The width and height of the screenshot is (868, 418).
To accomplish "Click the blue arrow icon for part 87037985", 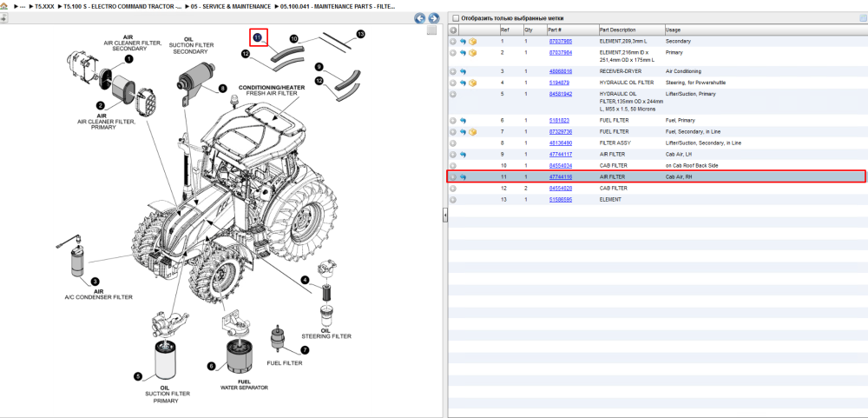I will tap(463, 42).
